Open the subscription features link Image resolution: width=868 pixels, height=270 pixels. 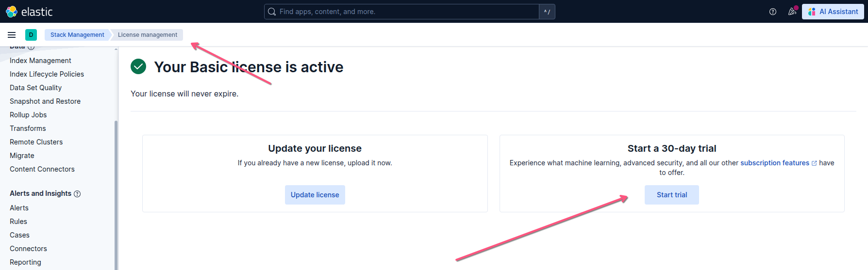click(x=778, y=163)
